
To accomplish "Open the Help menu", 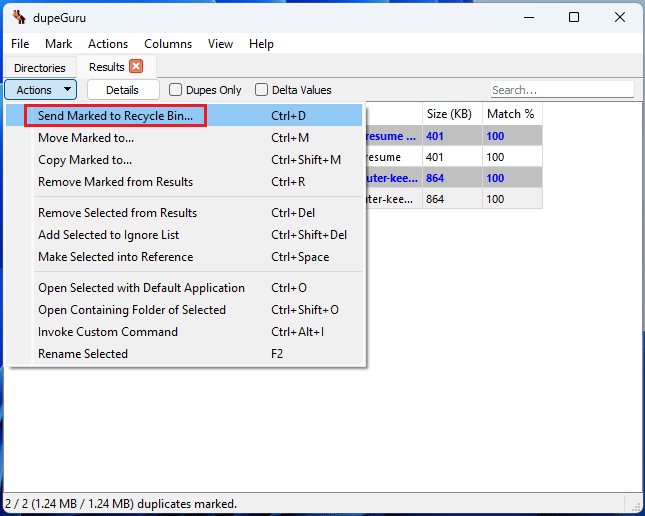I will pyautogui.click(x=261, y=44).
